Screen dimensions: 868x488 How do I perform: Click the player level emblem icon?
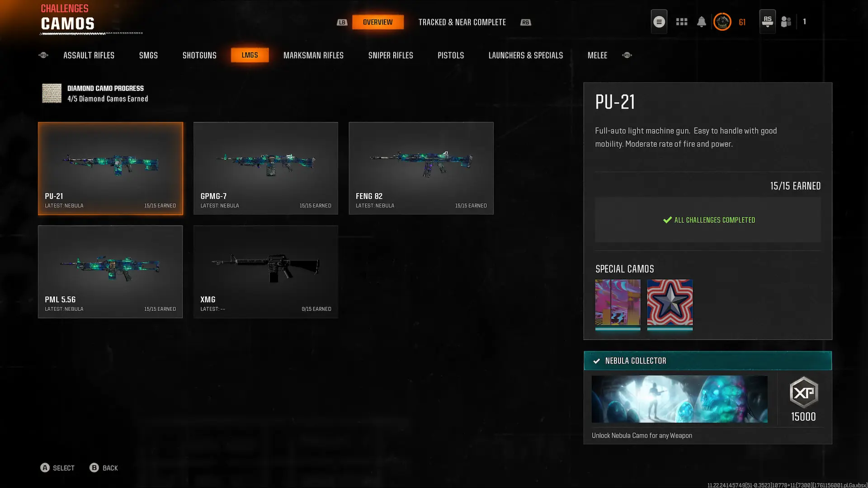pos(722,22)
